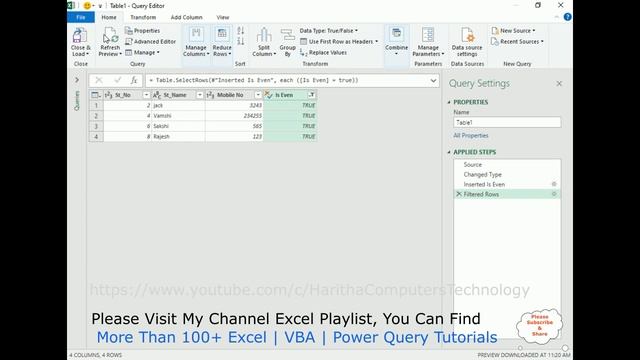Click the Refresh Preview icon

(110, 36)
